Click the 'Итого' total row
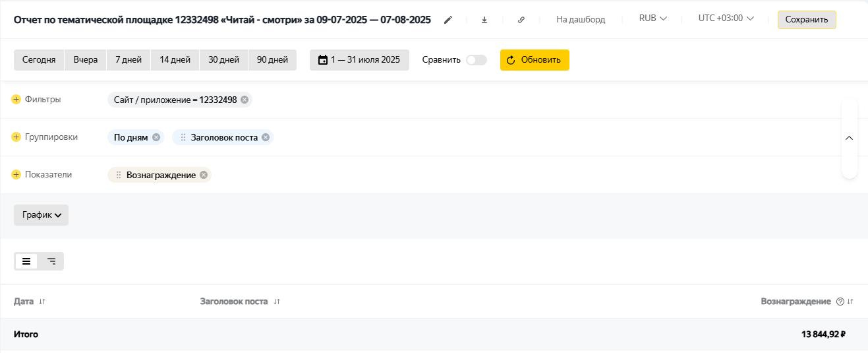The height and width of the screenshot is (353, 868). tap(434, 335)
